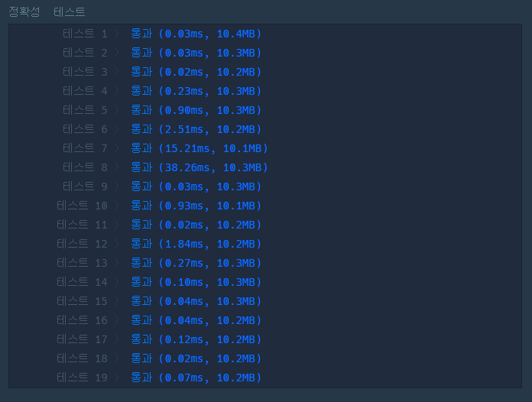Select the 테스트 19 row label
Screen dimensions: 532x402
point(82,378)
